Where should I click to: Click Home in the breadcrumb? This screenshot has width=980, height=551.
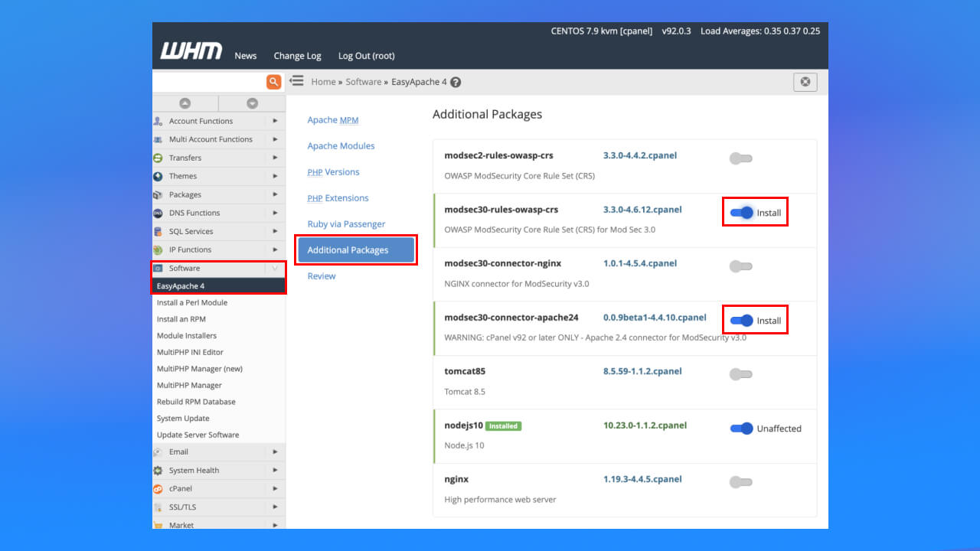click(x=323, y=82)
